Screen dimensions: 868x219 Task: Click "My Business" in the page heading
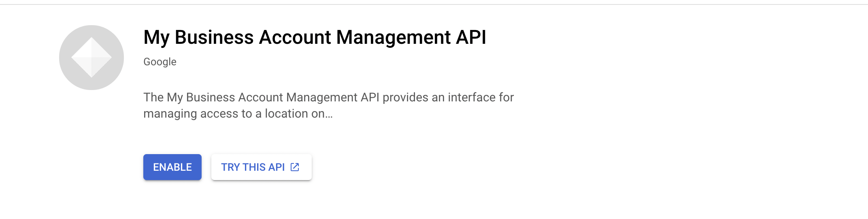coord(198,37)
